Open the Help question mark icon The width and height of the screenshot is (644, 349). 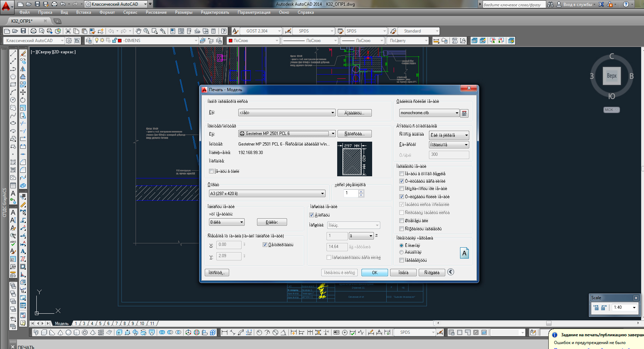pos(224,31)
